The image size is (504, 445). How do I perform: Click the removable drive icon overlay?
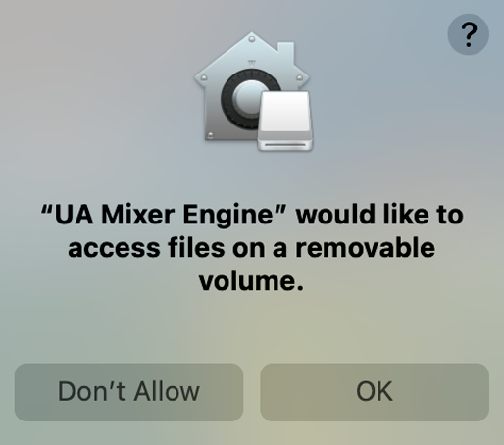click(285, 121)
